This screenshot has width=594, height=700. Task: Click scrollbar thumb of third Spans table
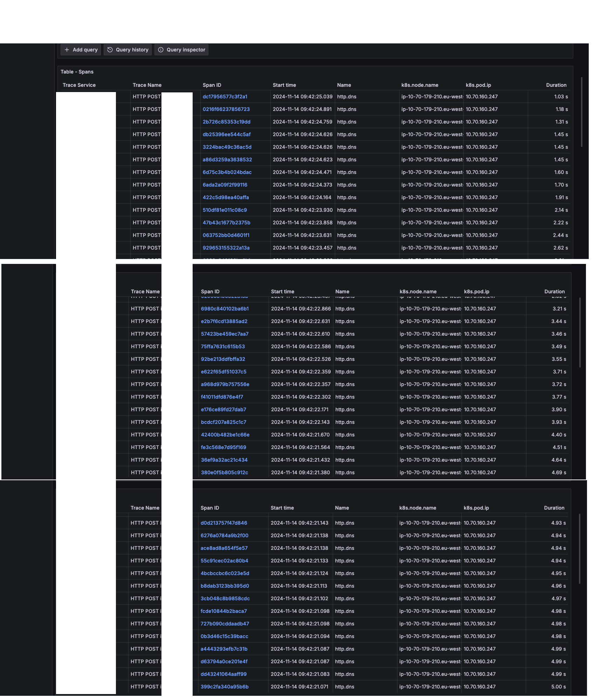[x=580, y=549]
